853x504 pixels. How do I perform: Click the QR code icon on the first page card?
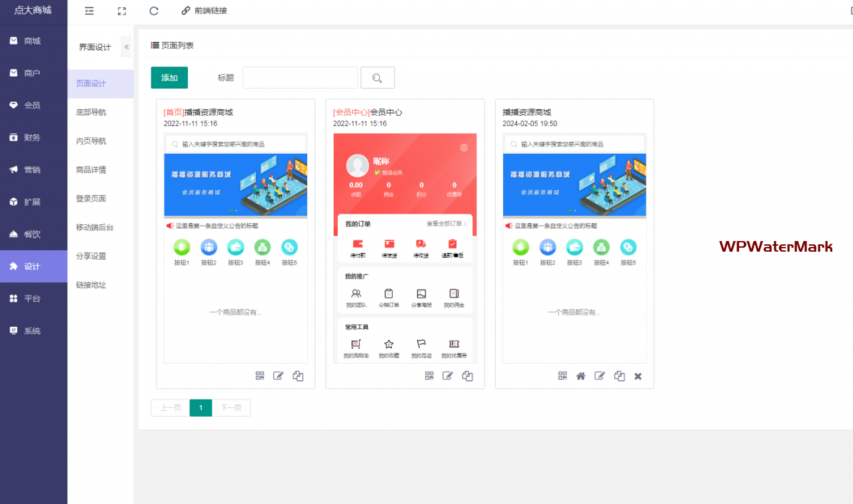click(260, 376)
